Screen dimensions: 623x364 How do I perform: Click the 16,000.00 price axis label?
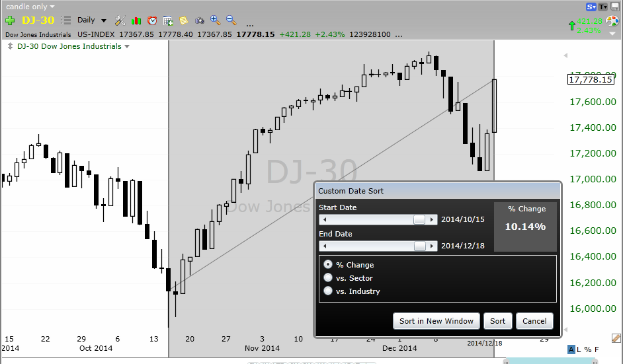[x=593, y=309]
